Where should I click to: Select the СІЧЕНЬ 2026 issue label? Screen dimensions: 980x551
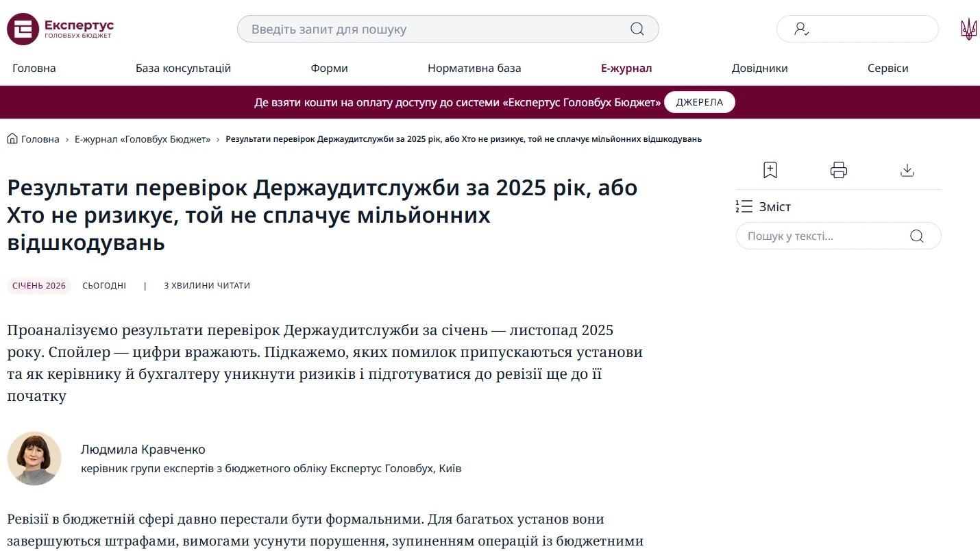pos(38,285)
